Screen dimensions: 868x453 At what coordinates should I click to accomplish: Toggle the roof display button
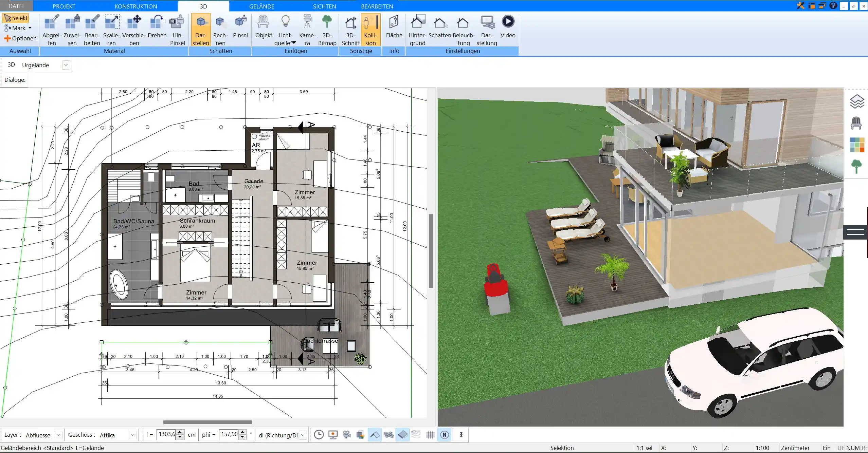pyautogui.click(x=375, y=435)
